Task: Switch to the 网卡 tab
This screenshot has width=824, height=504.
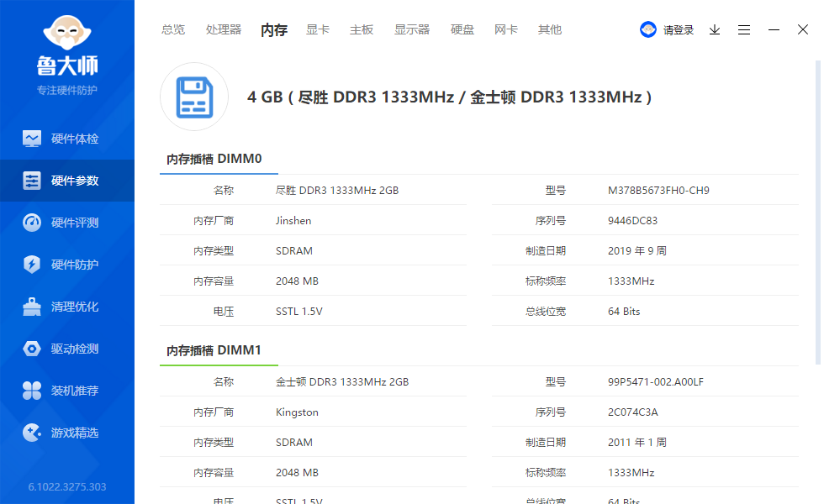Action: [506, 30]
